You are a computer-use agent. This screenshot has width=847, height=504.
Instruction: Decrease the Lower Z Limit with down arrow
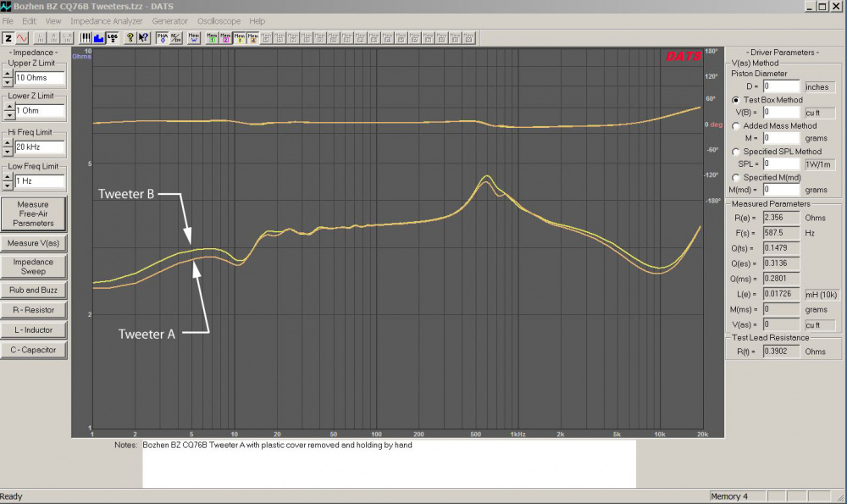pyautogui.click(x=8, y=114)
